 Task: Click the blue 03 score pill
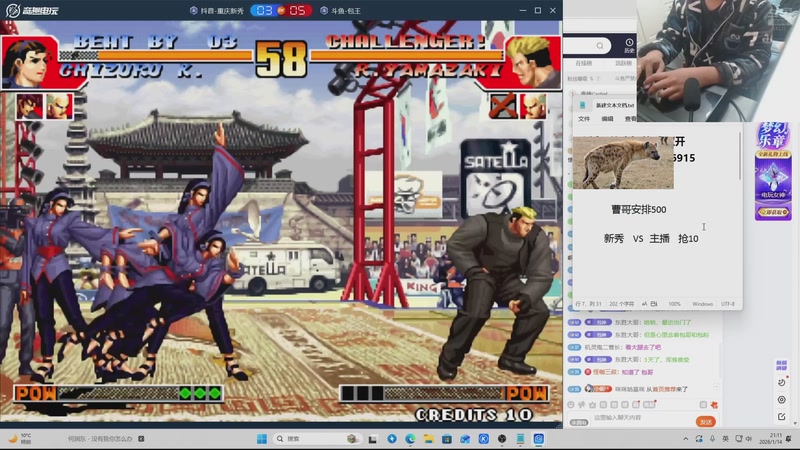[264, 10]
